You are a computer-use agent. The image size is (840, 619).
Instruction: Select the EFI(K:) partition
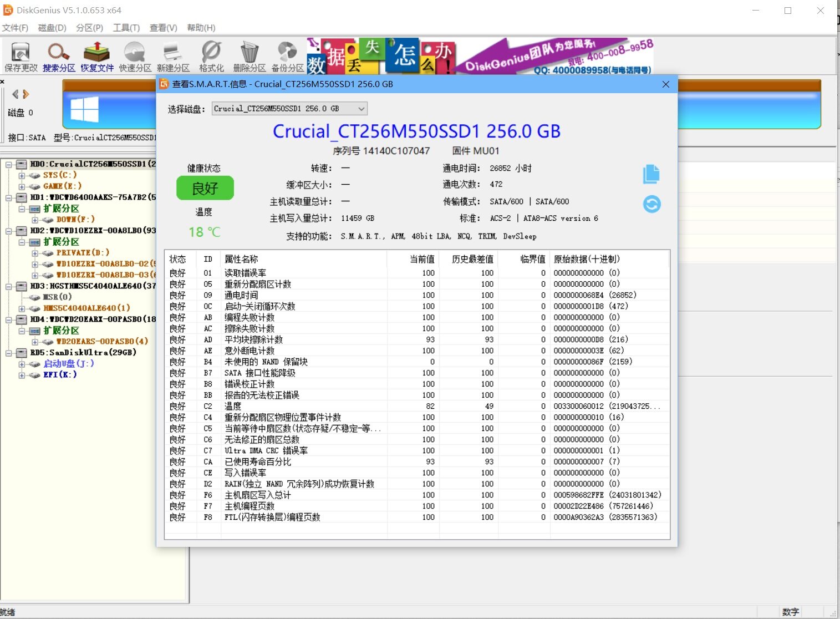(x=60, y=374)
